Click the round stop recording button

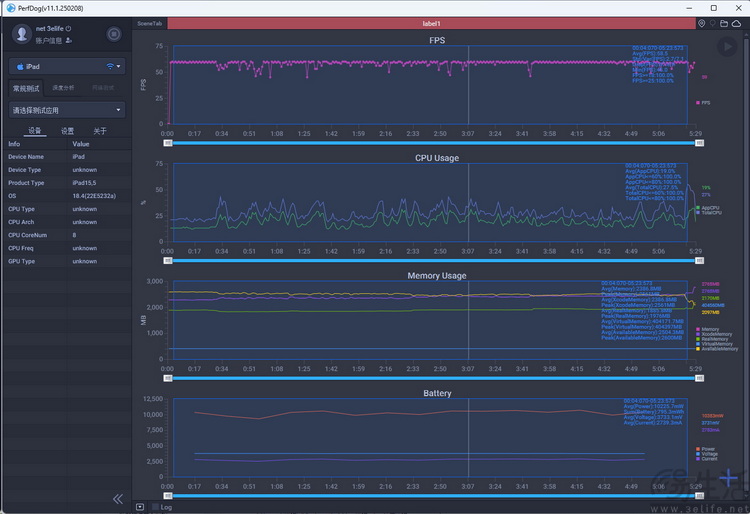pyautogui.click(x=114, y=34)
